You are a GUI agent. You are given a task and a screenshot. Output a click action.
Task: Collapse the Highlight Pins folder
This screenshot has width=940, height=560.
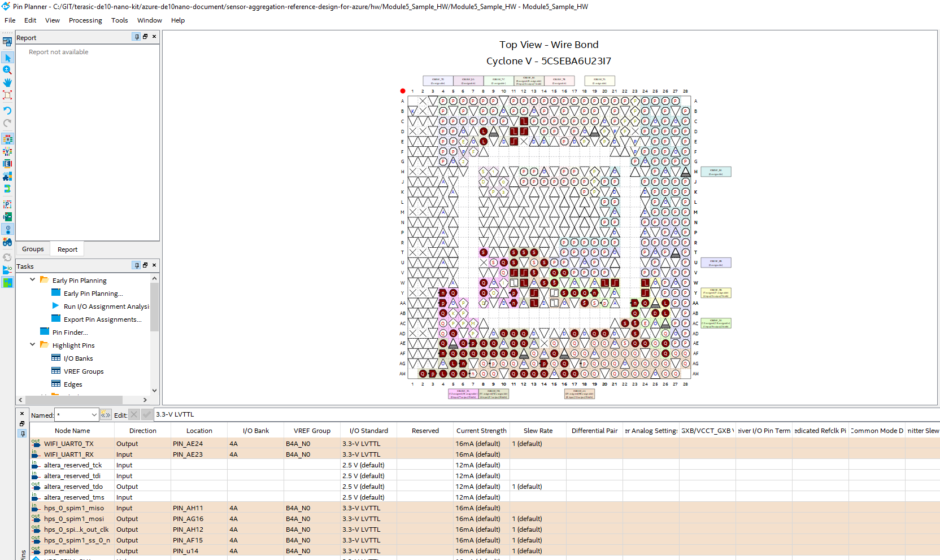[x=32, y=345]
